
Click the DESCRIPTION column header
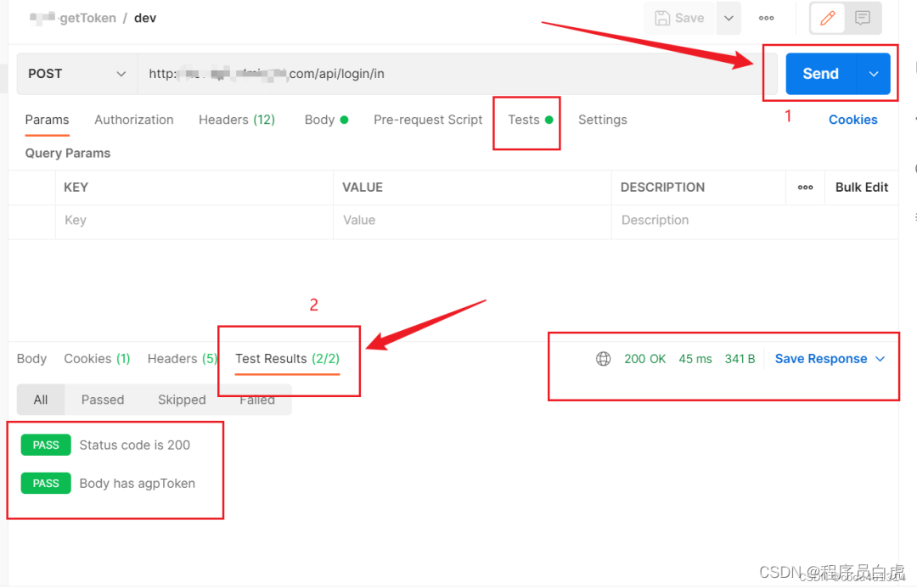coord(662,188)
